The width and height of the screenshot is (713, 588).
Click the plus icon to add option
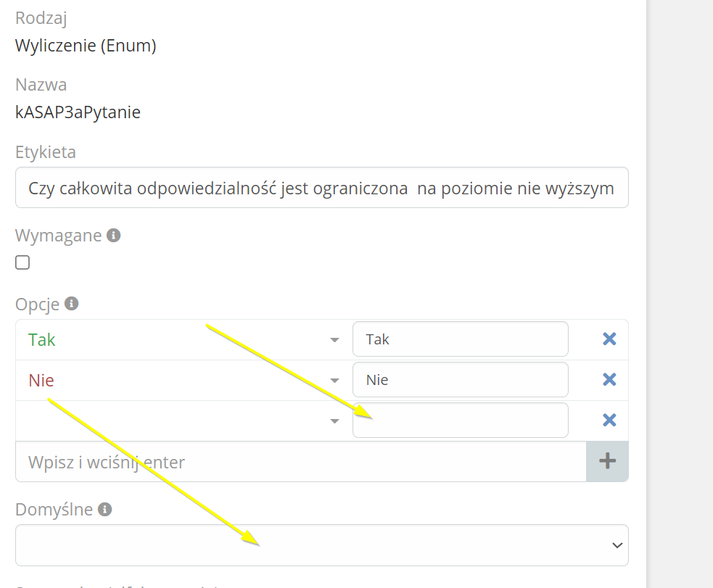click(607, 461)
